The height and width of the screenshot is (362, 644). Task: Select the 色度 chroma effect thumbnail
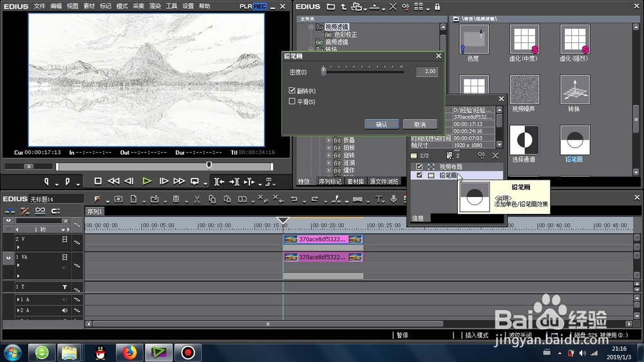point(474,39)
